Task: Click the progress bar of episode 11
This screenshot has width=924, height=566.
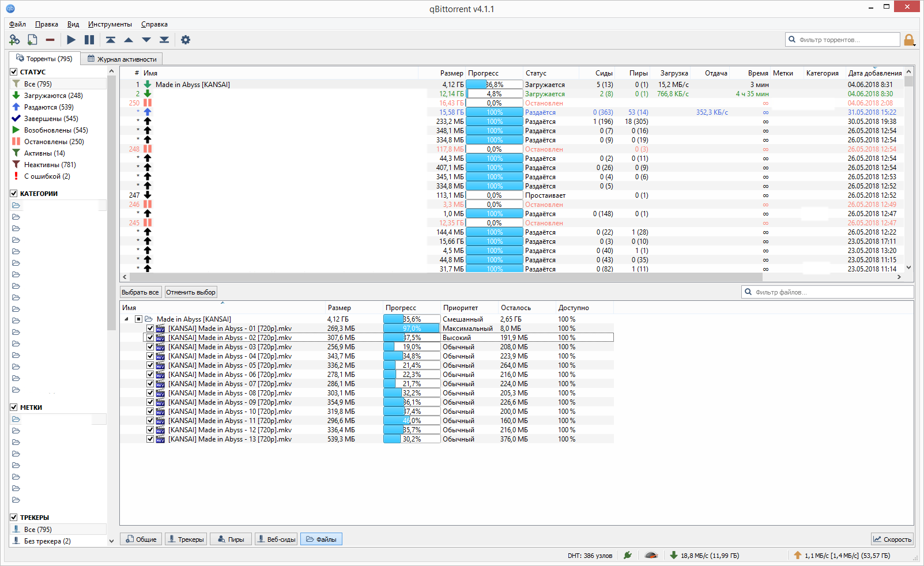Action: point(411,420)
